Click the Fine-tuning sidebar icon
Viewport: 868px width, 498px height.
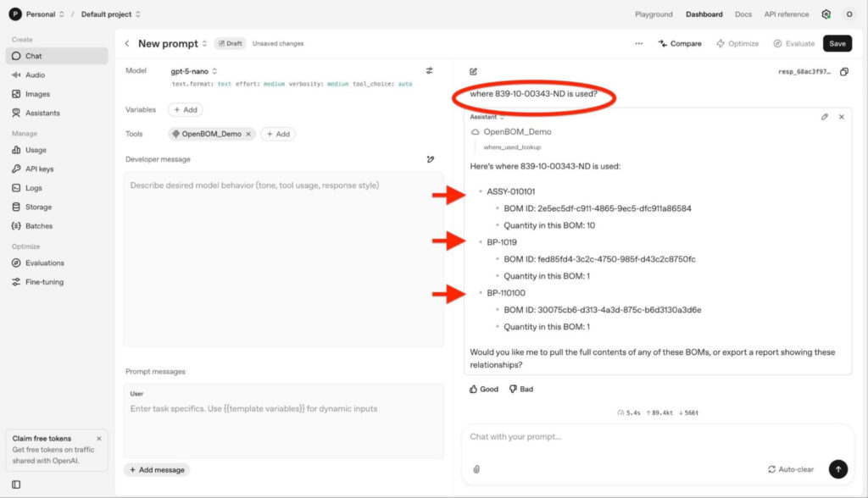[x=16, y=282]
